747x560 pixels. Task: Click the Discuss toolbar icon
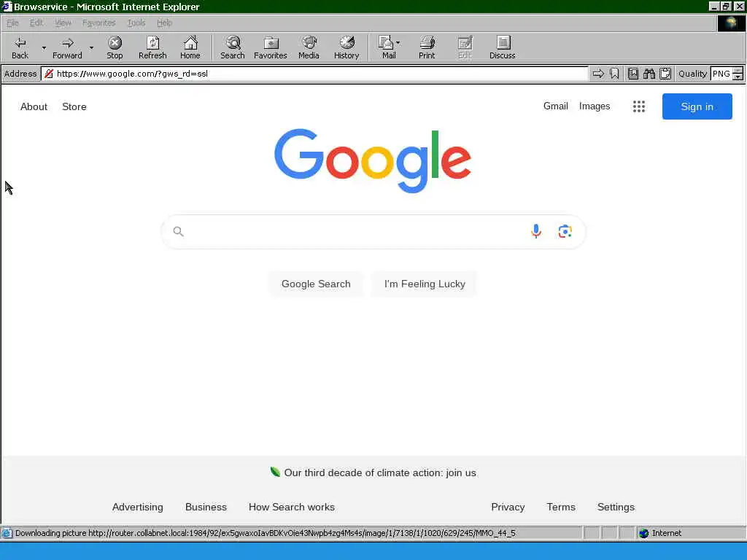[x=502, y=47]
